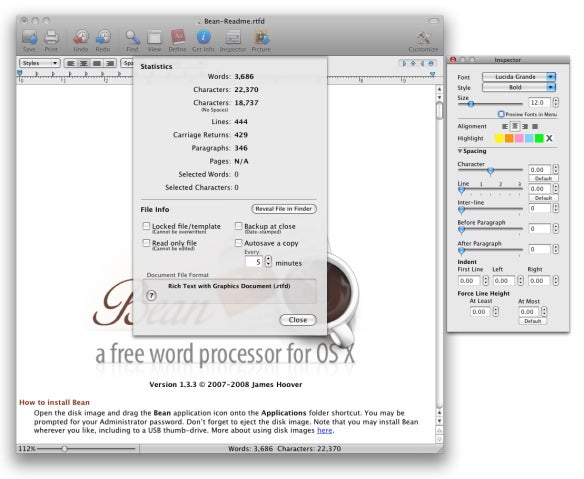Click the After Paragraph stepper

coord(556,249)
